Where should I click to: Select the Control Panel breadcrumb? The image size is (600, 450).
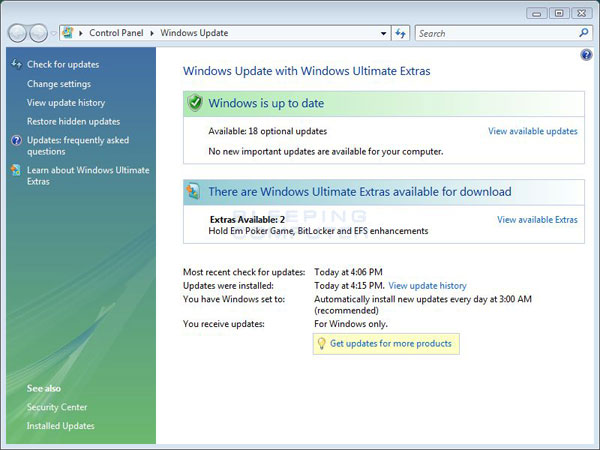tap(116, 33)
